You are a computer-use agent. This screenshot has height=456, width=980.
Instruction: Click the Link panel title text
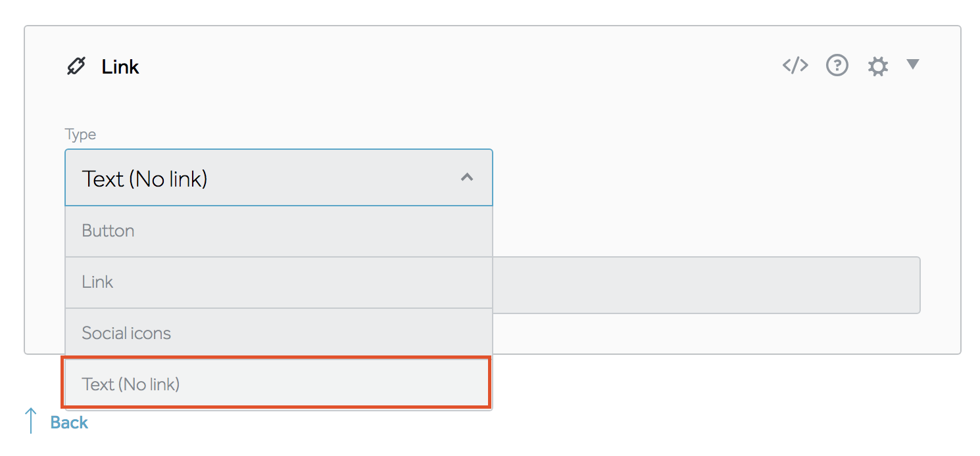(120, 67)
